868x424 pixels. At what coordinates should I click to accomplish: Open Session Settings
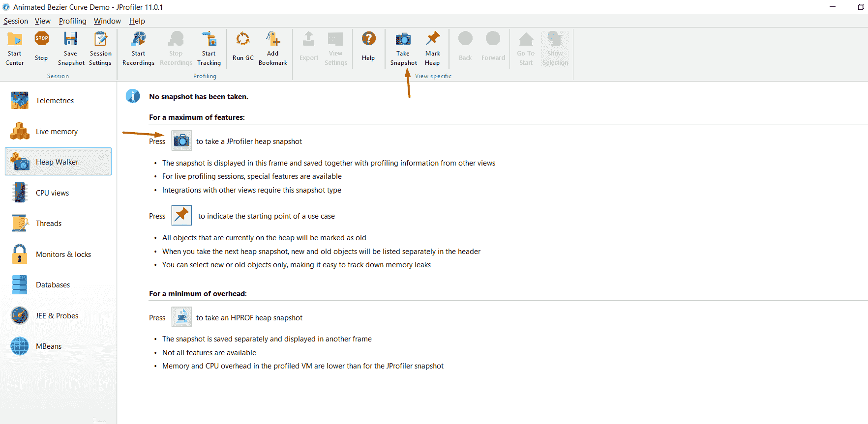point(100,48)
